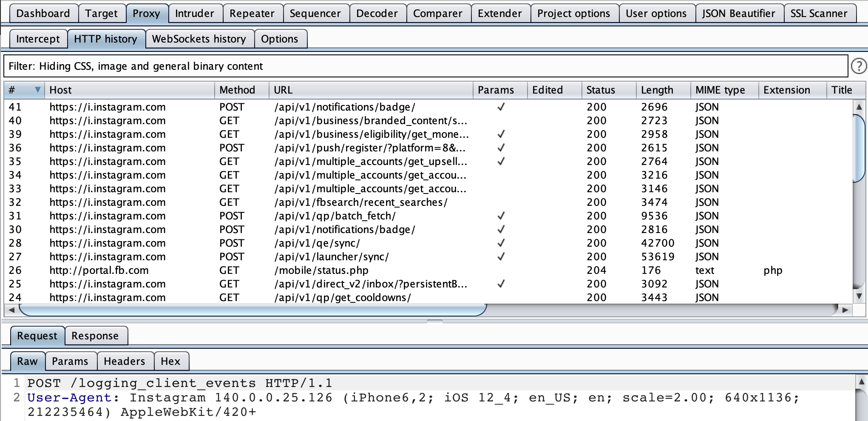Open the Dashboard tab
The width and height of the screenshot is (868, 421).
point(43,13)
